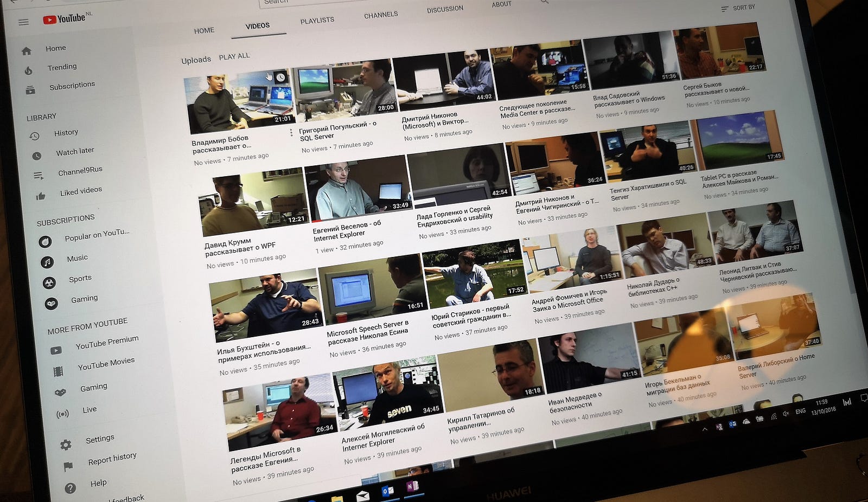Open the hamburger guide menu icon
Screen dimensions: 868x502
tap(23, 22)
